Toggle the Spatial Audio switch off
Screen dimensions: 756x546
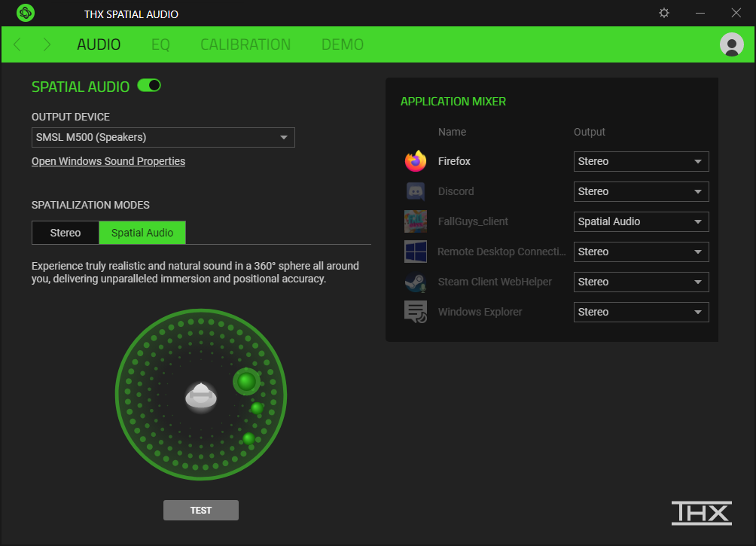(149, 86)
